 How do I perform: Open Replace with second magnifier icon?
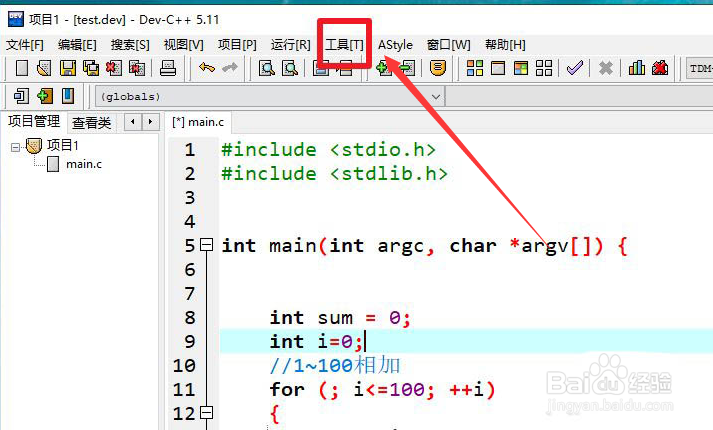[290, 68]
